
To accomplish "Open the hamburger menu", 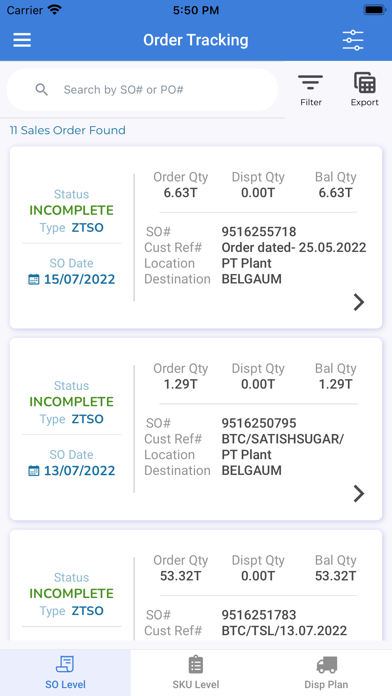I will coord(22,40).
